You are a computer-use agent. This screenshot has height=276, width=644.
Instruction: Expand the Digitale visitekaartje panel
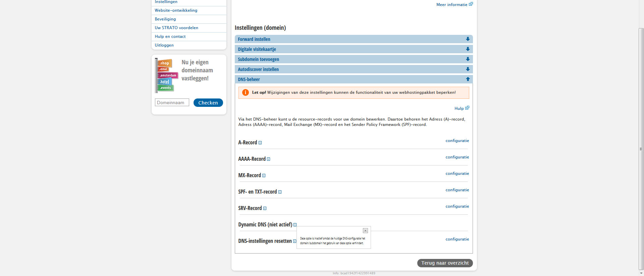pyautogui.click(x=354, y=49)
